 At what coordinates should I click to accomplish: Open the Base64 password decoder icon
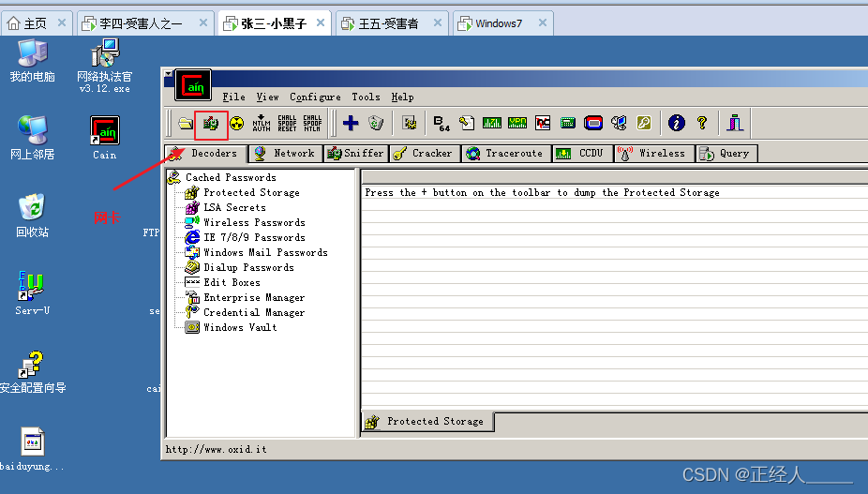[441, 123]
